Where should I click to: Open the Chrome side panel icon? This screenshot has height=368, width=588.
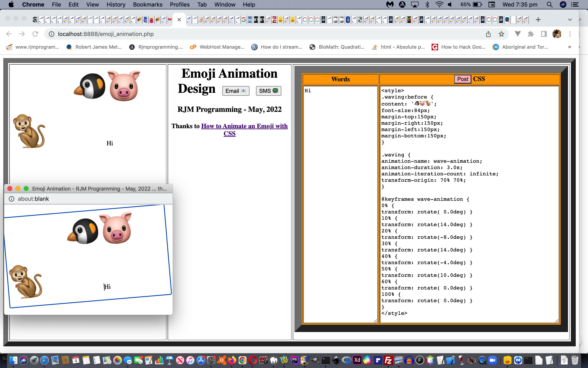544,34
